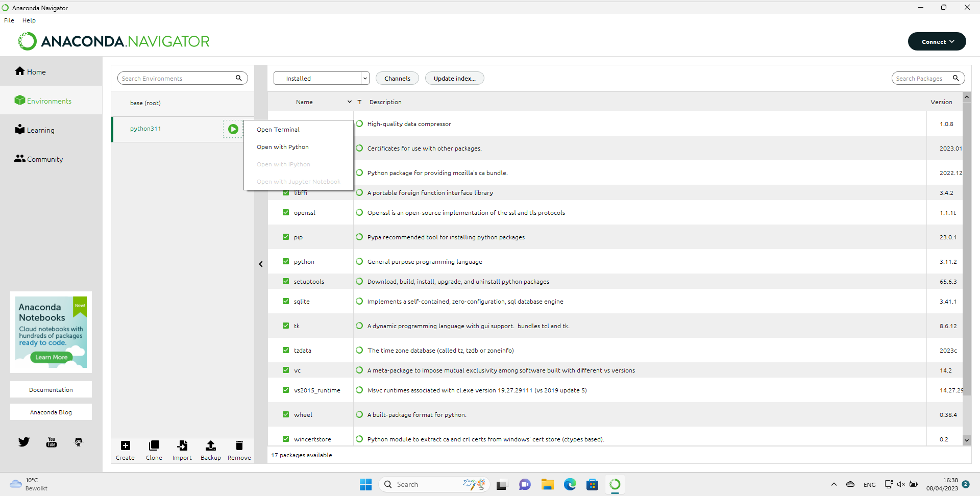
Task: Click the package list vertical scrollbar thumb
Action: click(x=966, y=249)
